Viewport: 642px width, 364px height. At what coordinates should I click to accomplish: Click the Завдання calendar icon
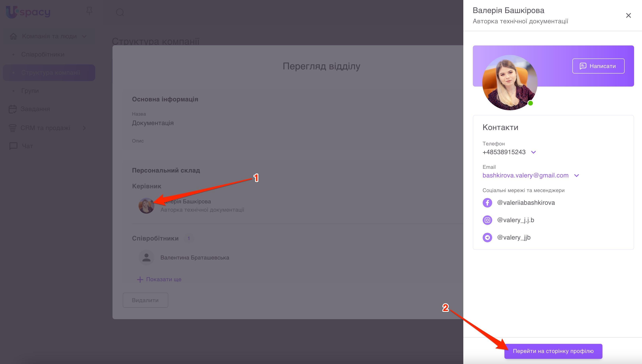tap(12, 109)
